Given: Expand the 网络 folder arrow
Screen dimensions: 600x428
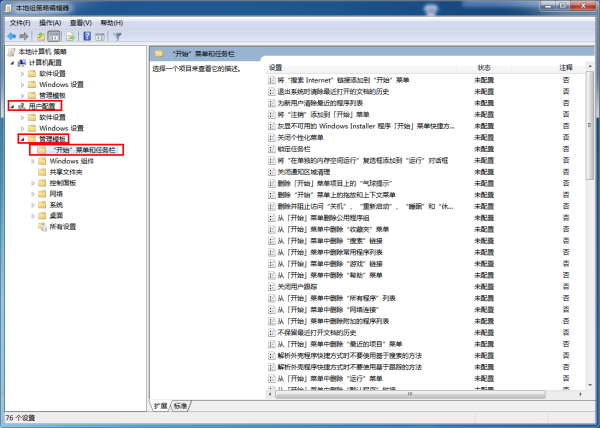Looking at the screenshot, I should coord(33,194).
